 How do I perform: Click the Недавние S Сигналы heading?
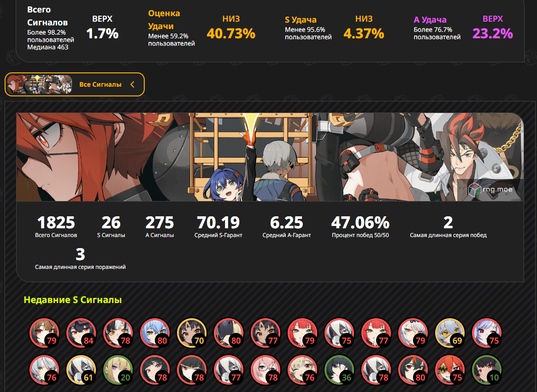coord(73,300)
